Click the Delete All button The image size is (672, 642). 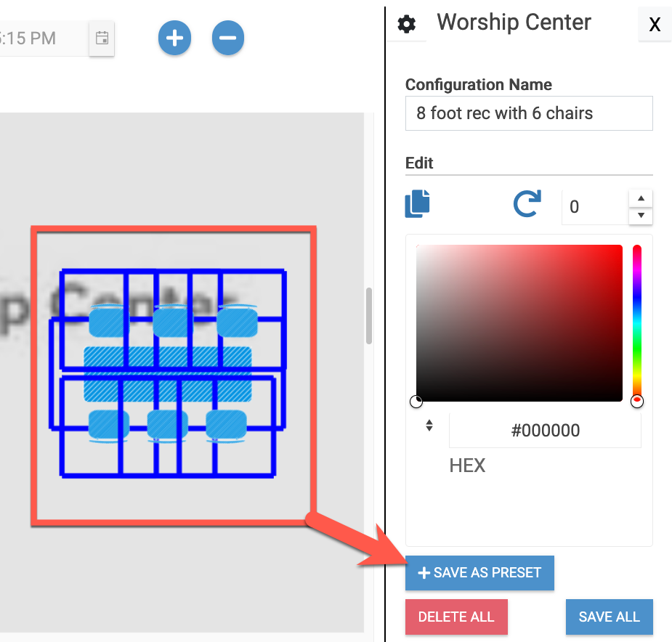456,617
